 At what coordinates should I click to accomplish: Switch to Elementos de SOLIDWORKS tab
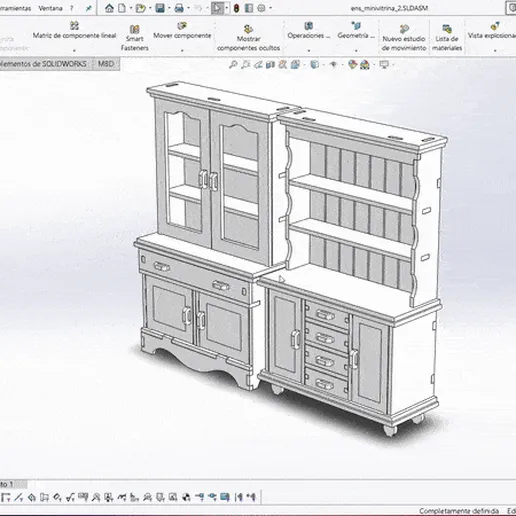[44, 64]
